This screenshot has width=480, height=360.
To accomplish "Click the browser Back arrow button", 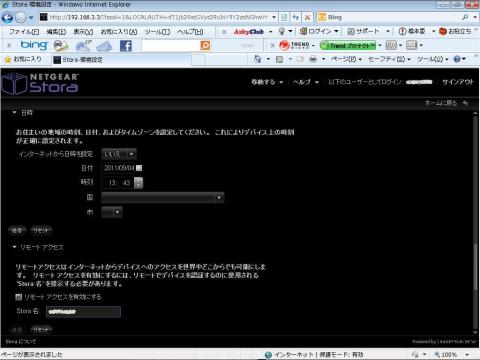I will click(x=7, y=17).
